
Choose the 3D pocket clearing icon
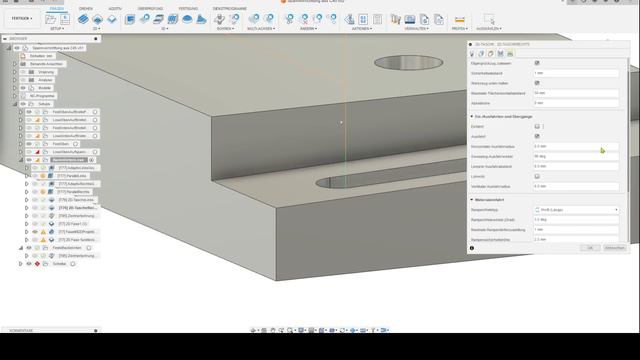pyautogui.click(x=144, y=19)
